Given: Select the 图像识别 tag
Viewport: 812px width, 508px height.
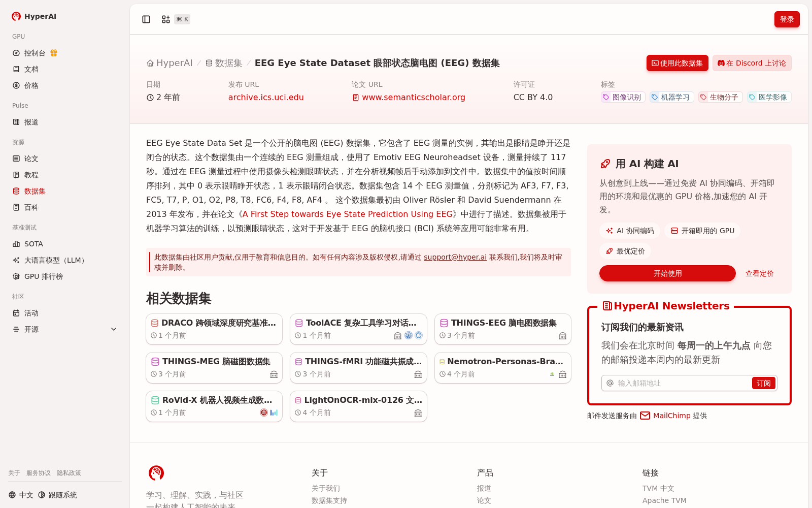Looking at the screenshot, I should [623, 97].
